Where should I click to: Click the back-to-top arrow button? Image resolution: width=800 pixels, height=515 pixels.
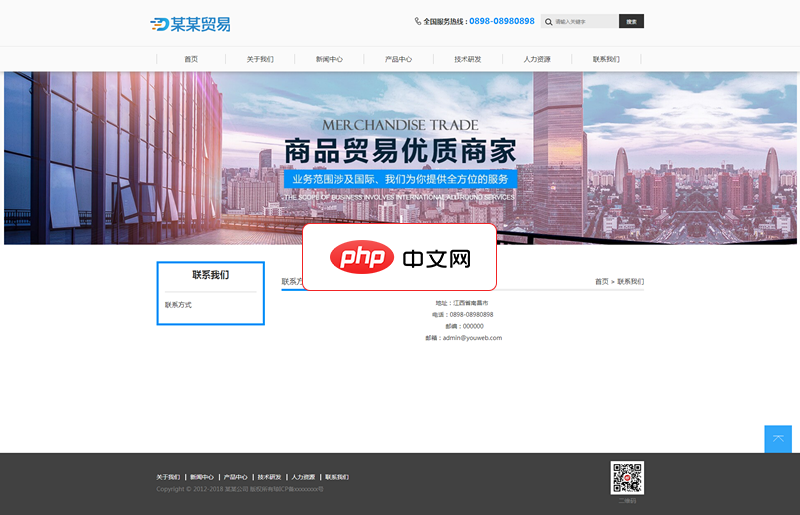(x=778, y=439)
